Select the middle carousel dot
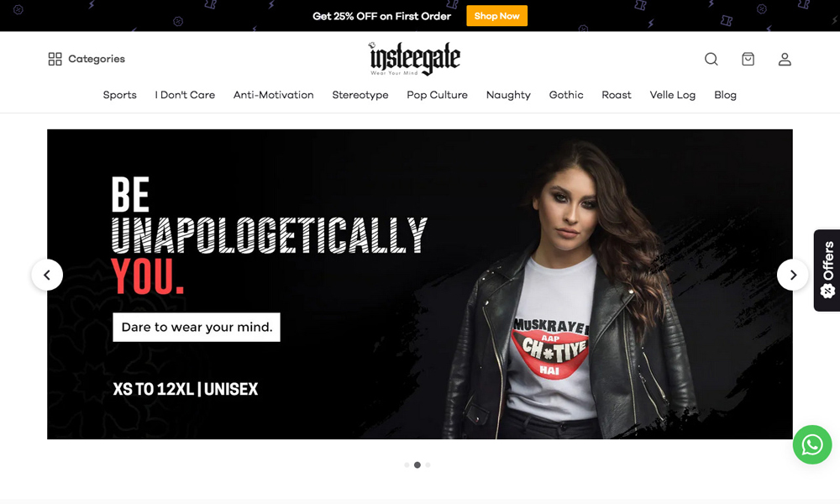This screenshot has height=504, width=840. pos(417,465)
